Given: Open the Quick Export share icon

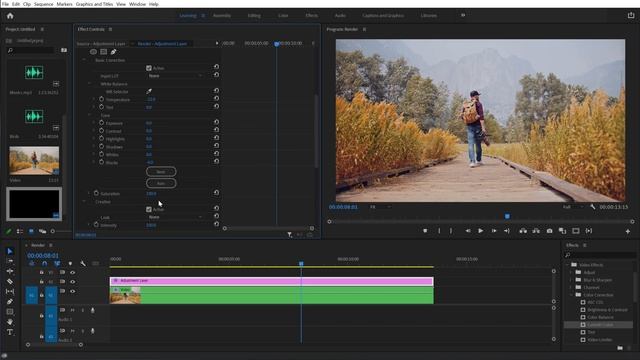Looking at the screenshot, I should pos(631,16).
